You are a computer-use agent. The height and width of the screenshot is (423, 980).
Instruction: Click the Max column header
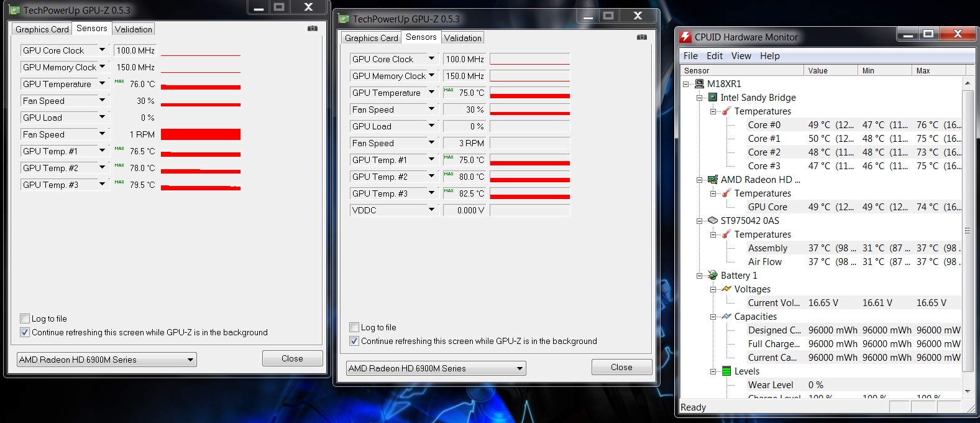[x=939, y=70]
